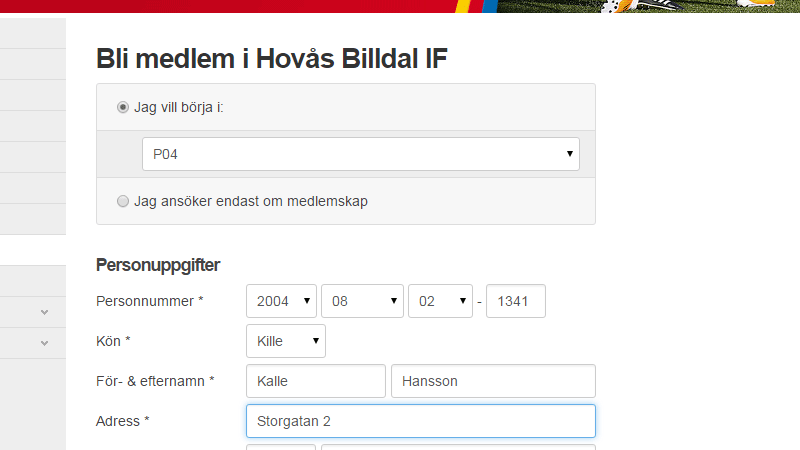This screenshot has height=450, width=800.
Task: Choose 'Jag ansöker endast om medlemskap' option
Action: [x=123, y=201]
